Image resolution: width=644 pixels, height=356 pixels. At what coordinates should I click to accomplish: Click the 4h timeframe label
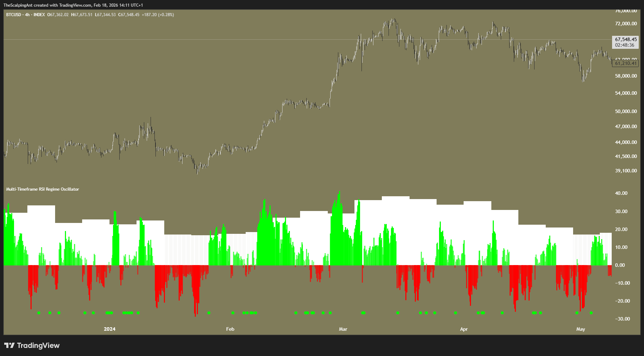tap(27, 15)
